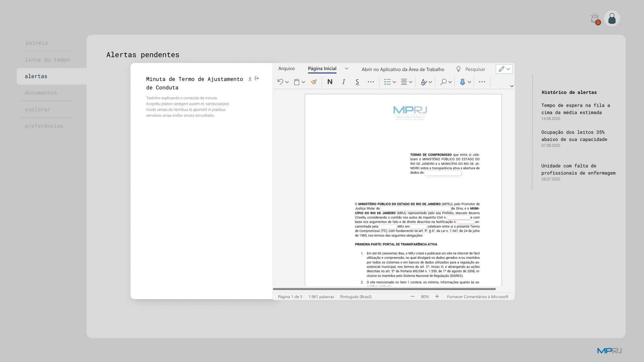Screen dimensions: 644x362
Task: Click the microphone Dictate icon
Action: (462, 82)
